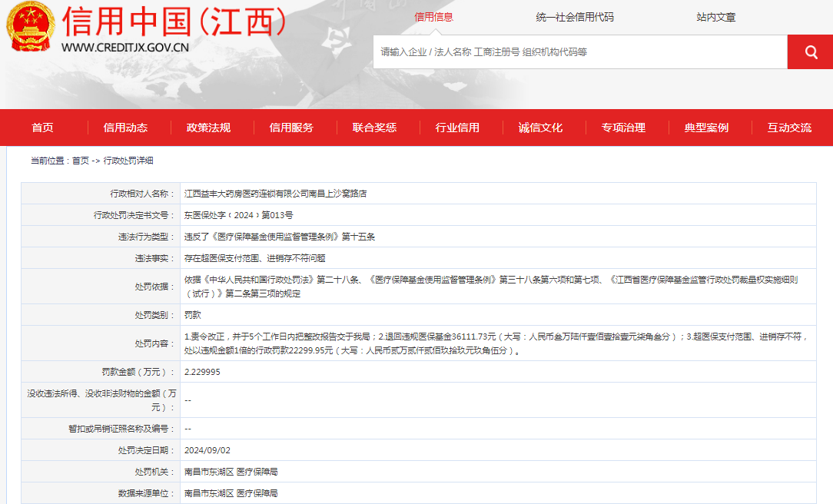Viewport: 833px width, 504px height.
Task: Focus the enterprise name search field
Action: (580, 52)
